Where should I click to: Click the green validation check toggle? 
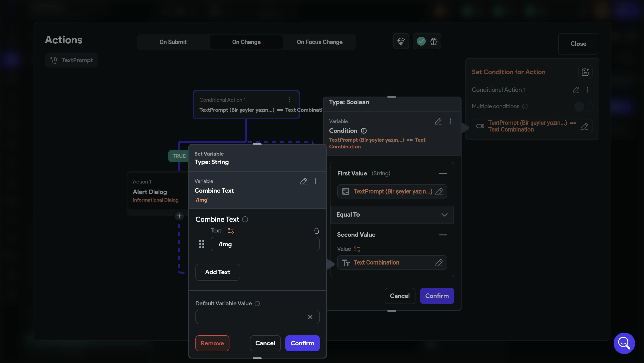pos(421,41)
